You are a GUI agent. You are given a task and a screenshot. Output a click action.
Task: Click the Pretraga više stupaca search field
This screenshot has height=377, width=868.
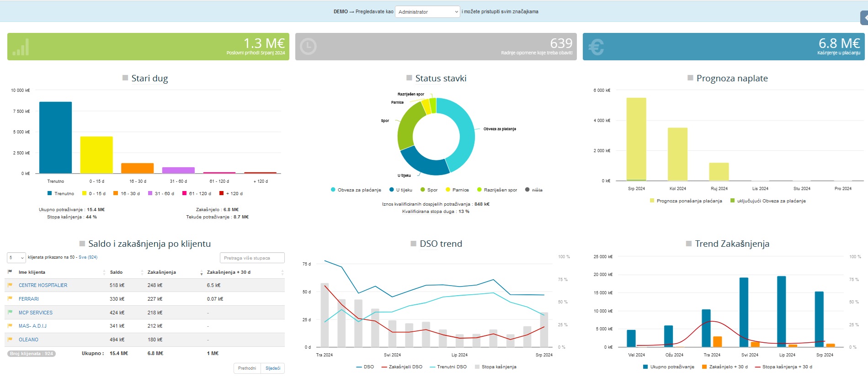point(252,258)
